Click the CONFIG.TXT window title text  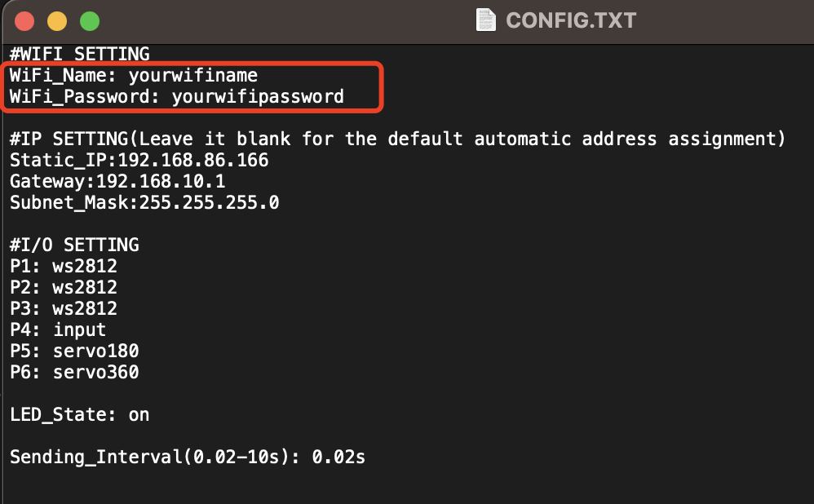571,20
